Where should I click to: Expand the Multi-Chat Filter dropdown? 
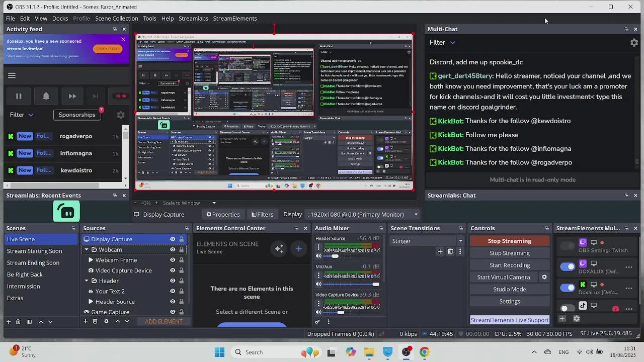[442, 43]
